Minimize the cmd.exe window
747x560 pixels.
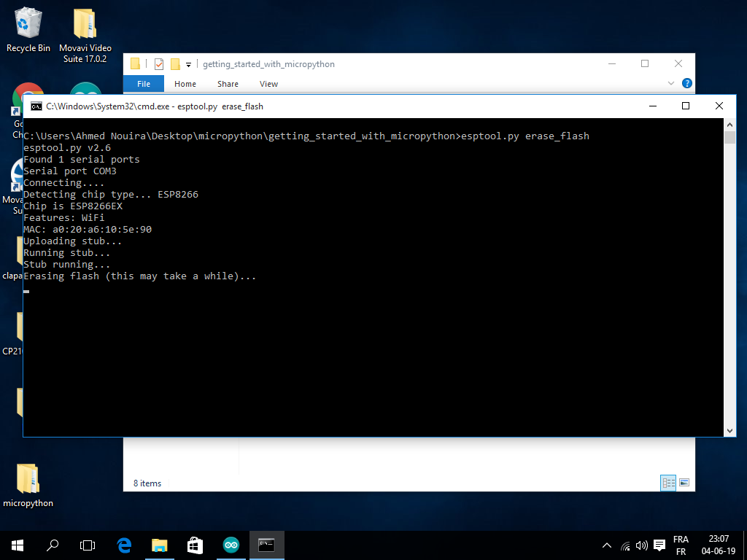(x=653, y=106)
